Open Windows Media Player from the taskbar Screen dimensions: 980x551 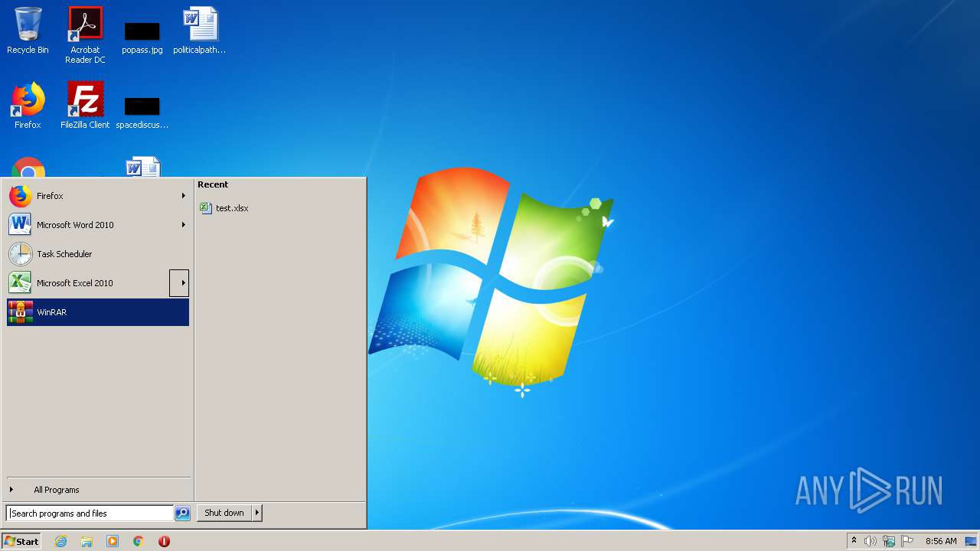113,541
